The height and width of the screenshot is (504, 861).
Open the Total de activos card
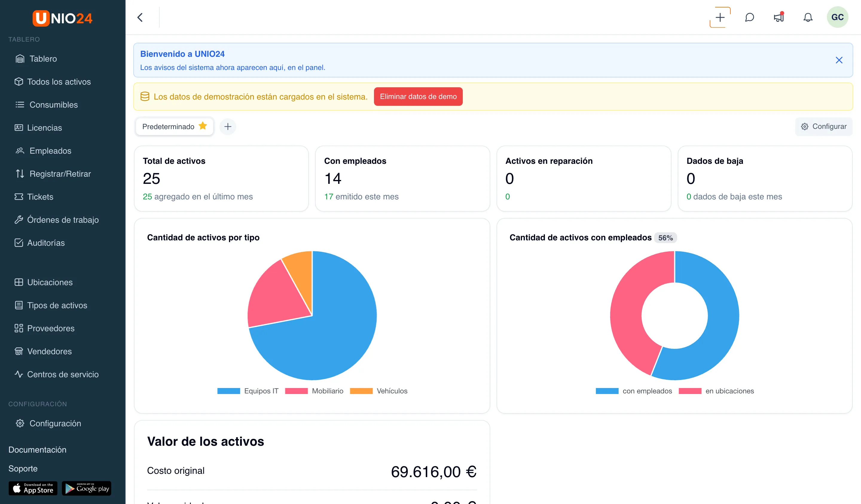click(222, 179)
